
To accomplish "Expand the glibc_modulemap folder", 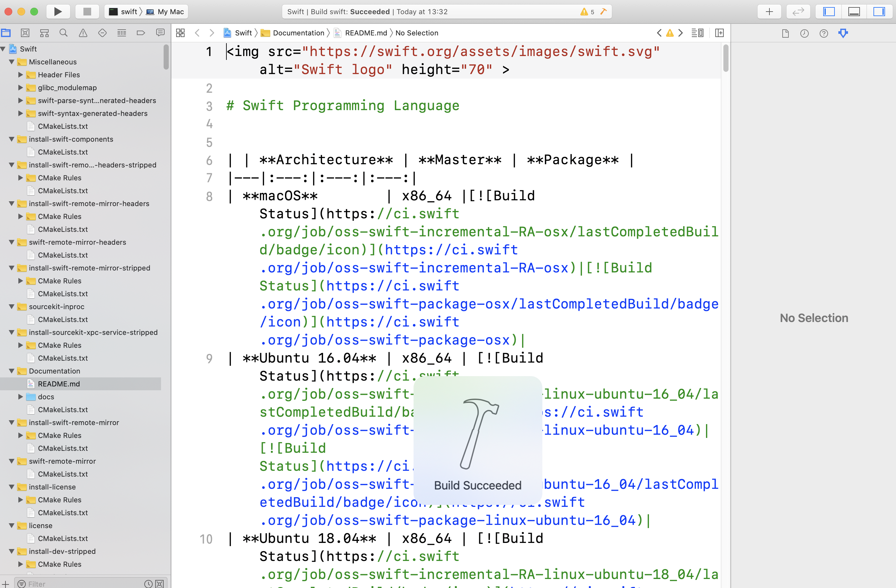I will click(x=21, y=87).
